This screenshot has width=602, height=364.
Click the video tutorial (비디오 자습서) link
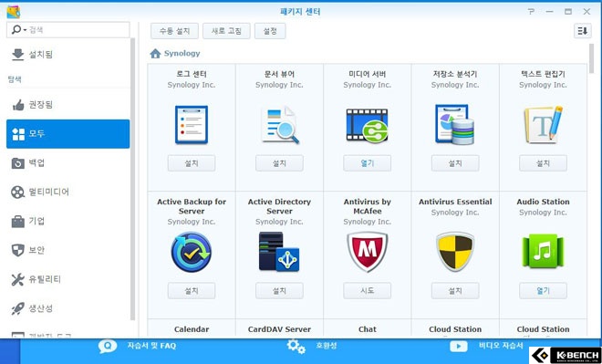(x=501, y=346)
